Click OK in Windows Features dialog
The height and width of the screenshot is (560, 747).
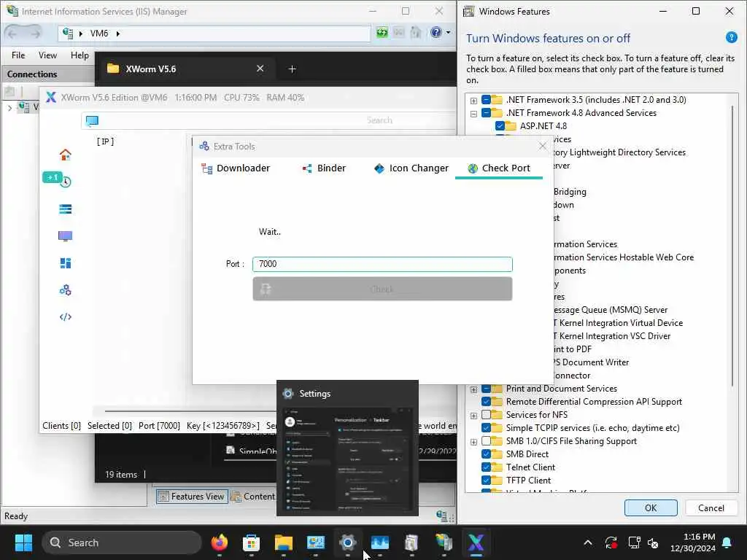[650, 507]
